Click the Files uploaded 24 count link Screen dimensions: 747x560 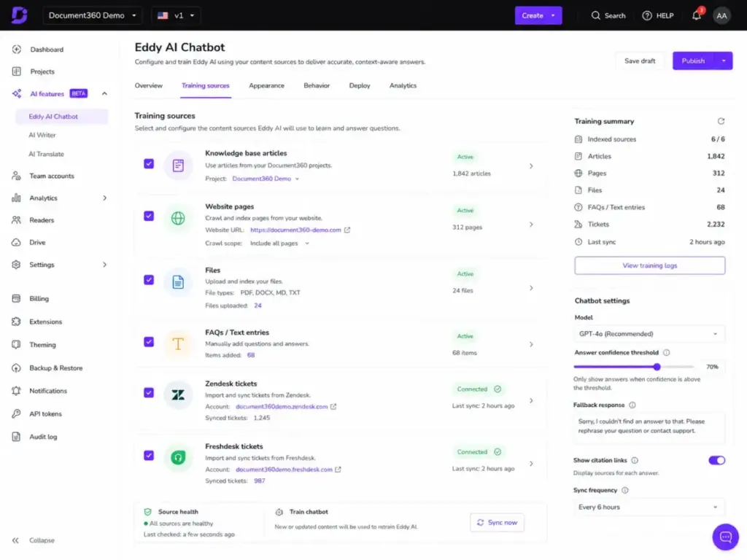click(258, 306)
